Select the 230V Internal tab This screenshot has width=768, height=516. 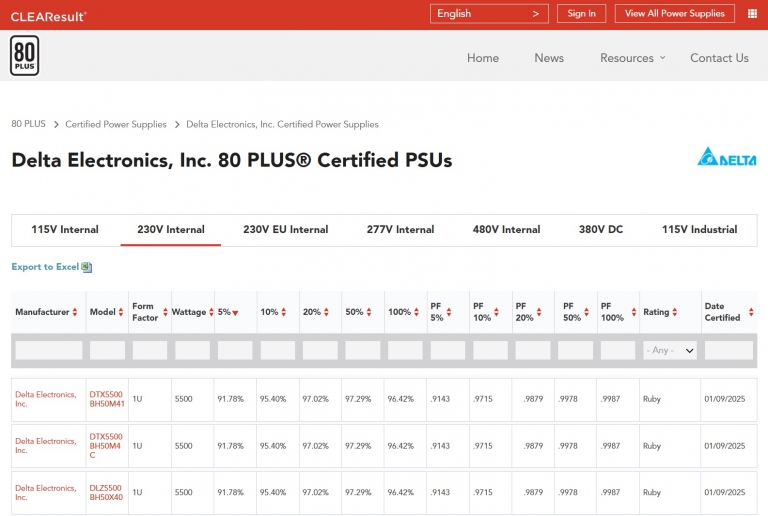pos(170,230)
